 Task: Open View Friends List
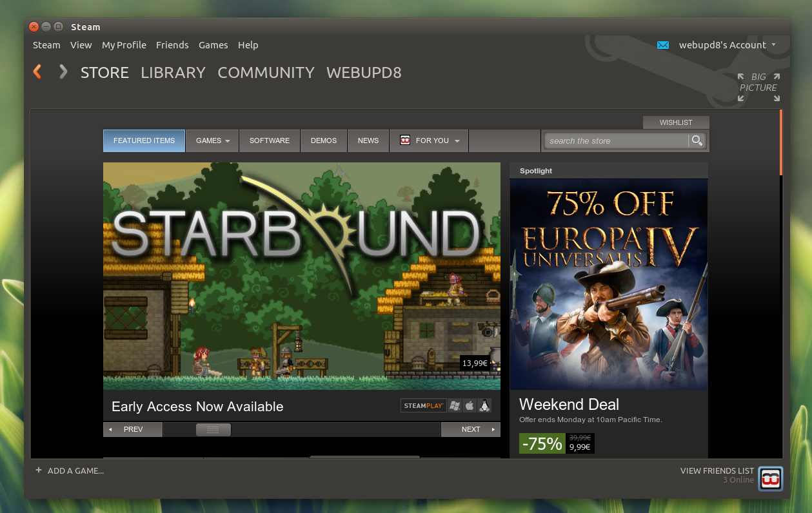pyautogui.click(x=717, y=470)
